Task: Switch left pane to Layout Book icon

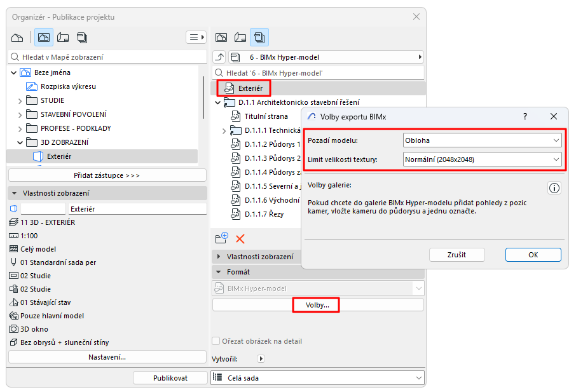Action: 63,37
